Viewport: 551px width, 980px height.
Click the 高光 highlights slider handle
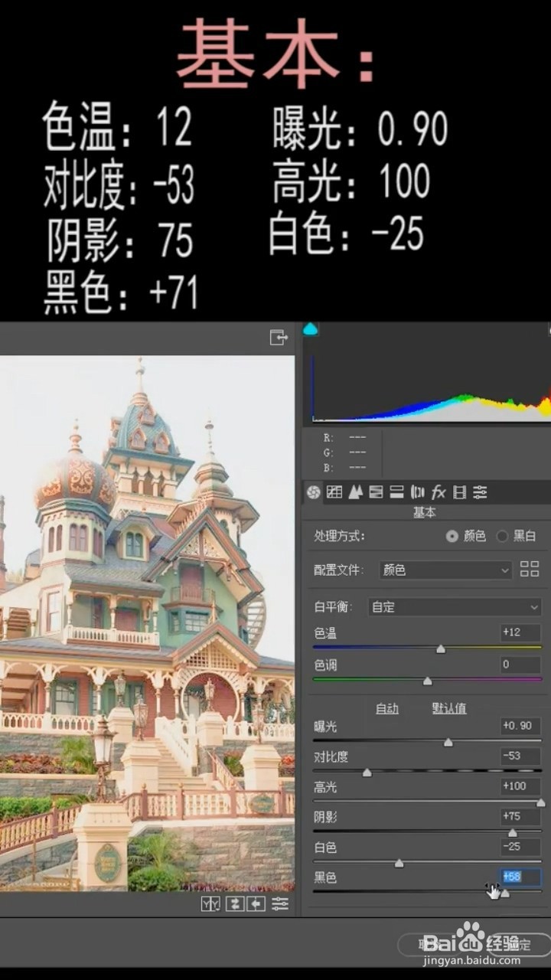[540, 802]
